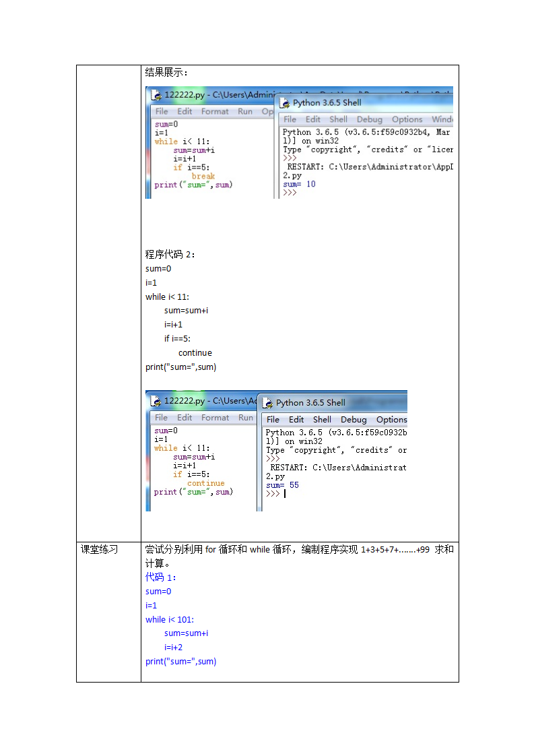Open Edit menu in the shell showing sum= 55

[x=296, y=420]
